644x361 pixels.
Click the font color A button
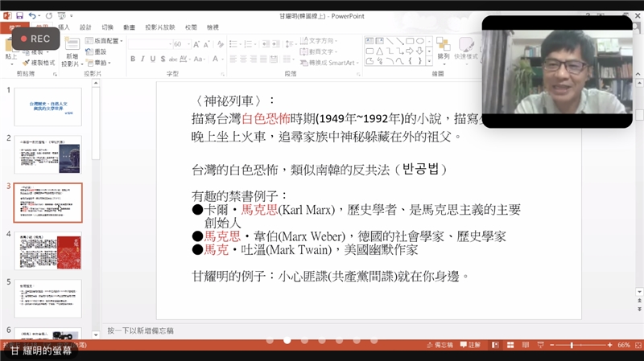coord(215,59)
